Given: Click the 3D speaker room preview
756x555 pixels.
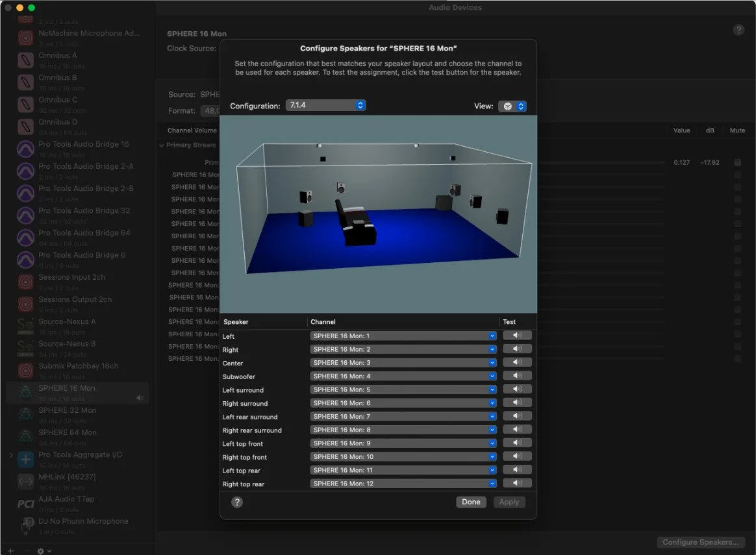Looking at the screenshot, I should pos(378,214).
